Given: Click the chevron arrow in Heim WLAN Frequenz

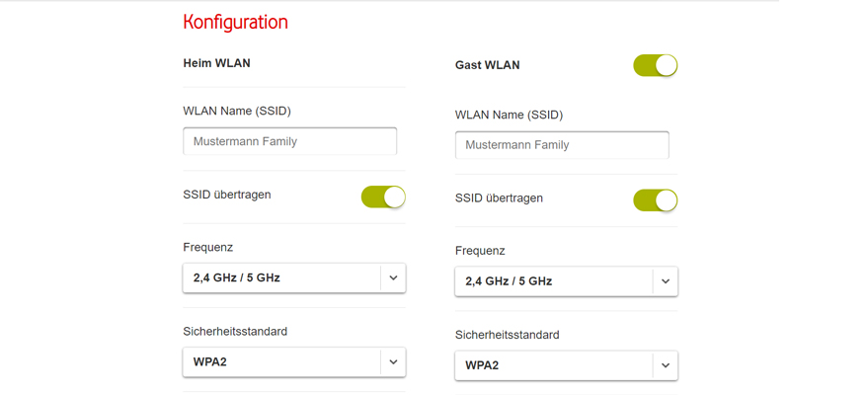Looking at the screenshot, I should [393, 278].
